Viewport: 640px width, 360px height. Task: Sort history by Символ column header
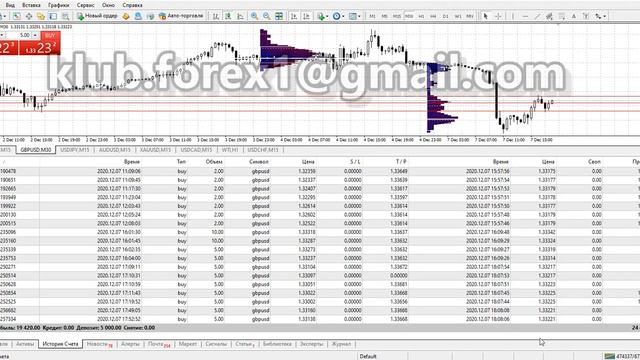pos(259,162)
